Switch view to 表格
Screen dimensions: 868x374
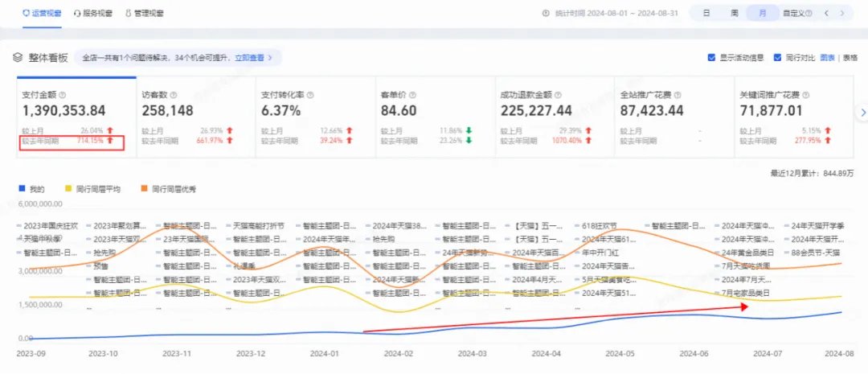pos(850,58)
